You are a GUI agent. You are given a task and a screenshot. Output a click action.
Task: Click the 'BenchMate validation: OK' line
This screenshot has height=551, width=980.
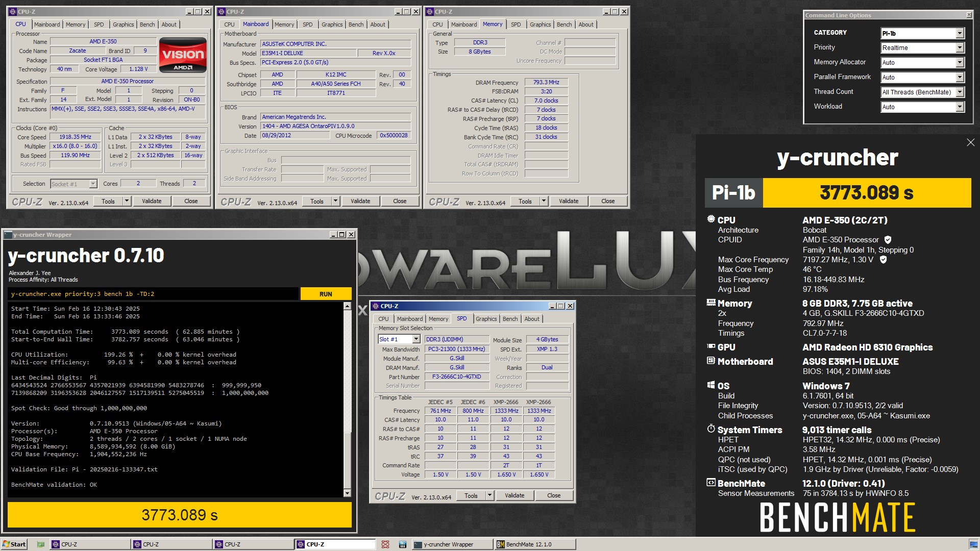click(54, 485)
